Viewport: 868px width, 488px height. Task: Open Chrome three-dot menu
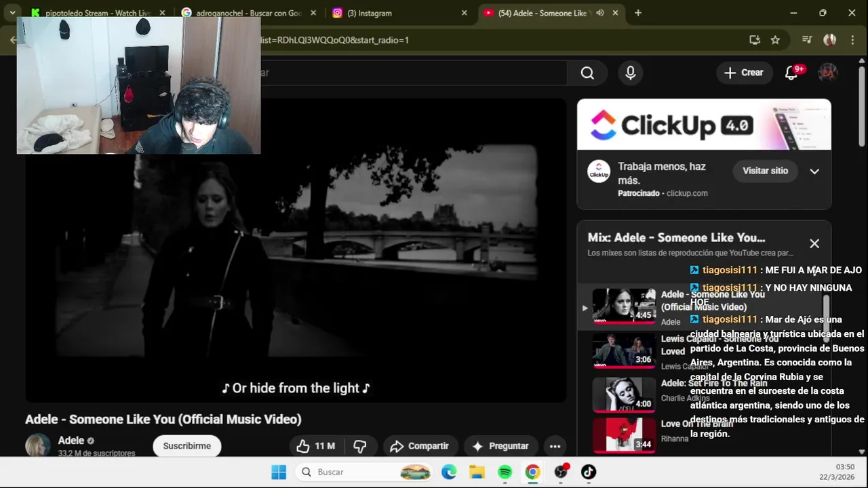click(x=852, y=40)
